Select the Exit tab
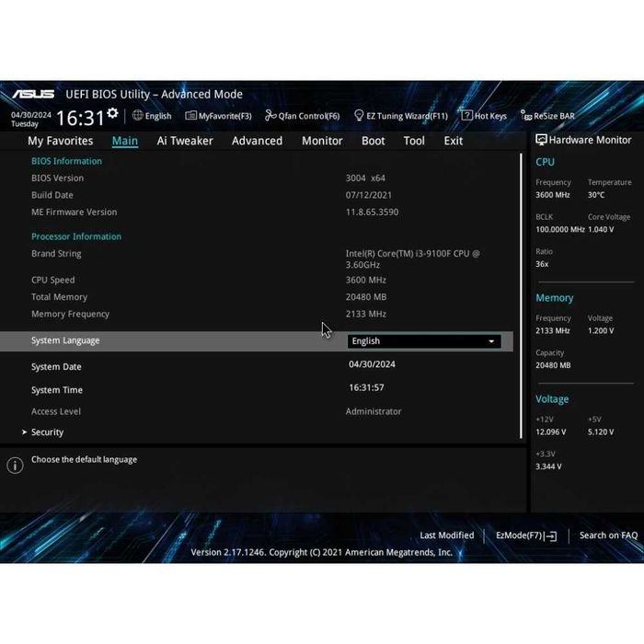Screen dimensions: 644x644 pos(453,141)
